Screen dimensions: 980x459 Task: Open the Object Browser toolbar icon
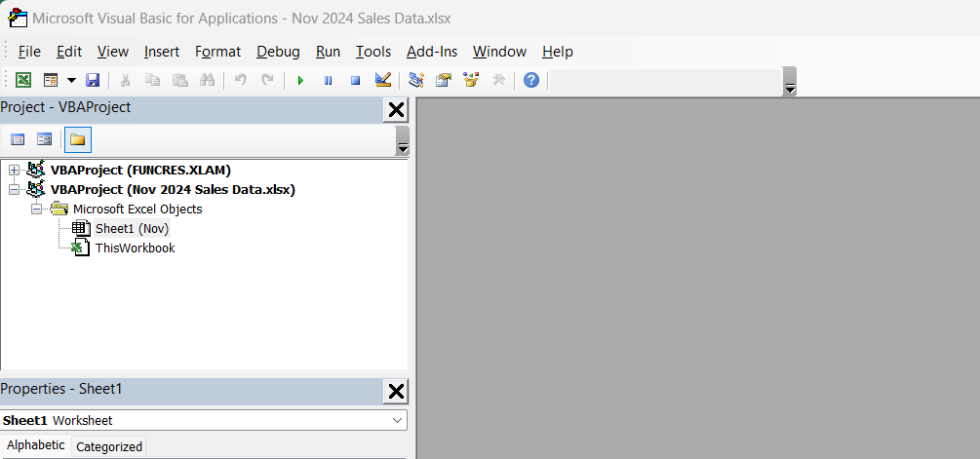click(x=471, y=80)
